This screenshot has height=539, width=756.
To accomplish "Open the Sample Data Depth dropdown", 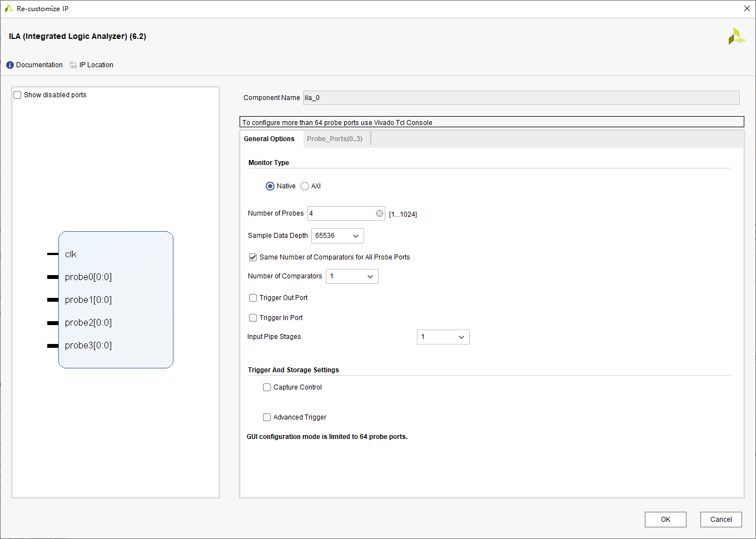I will [337, 236].
